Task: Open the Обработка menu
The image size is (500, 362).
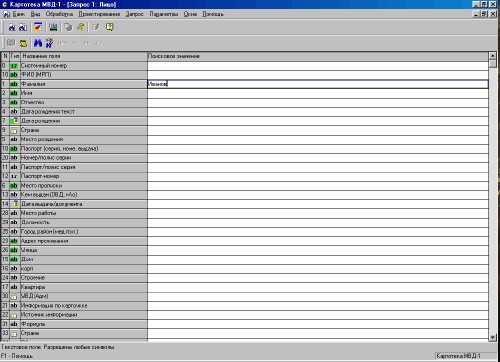Action: 59,14
